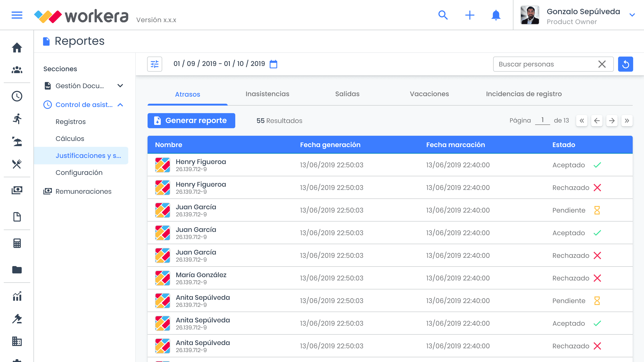Open the clock attendance sidebar icon
Viewport: 644px width, 362px height.
[x=17, y=96]
